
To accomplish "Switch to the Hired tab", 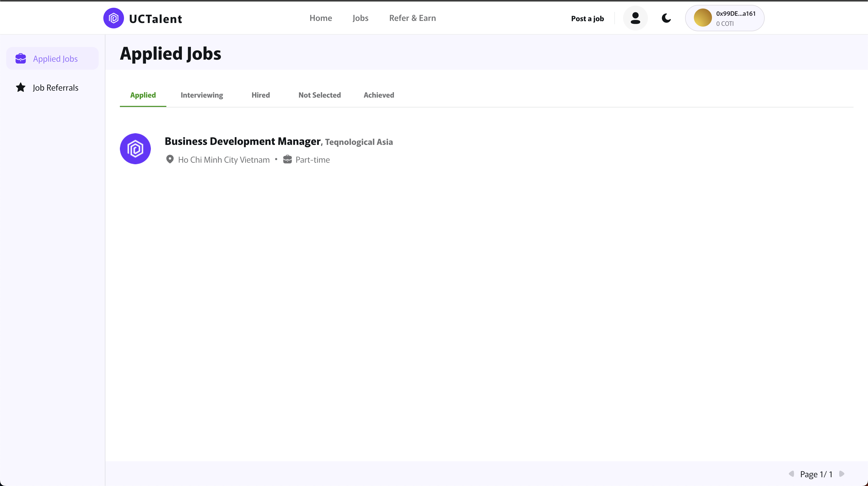I will [x=260, y=95].
